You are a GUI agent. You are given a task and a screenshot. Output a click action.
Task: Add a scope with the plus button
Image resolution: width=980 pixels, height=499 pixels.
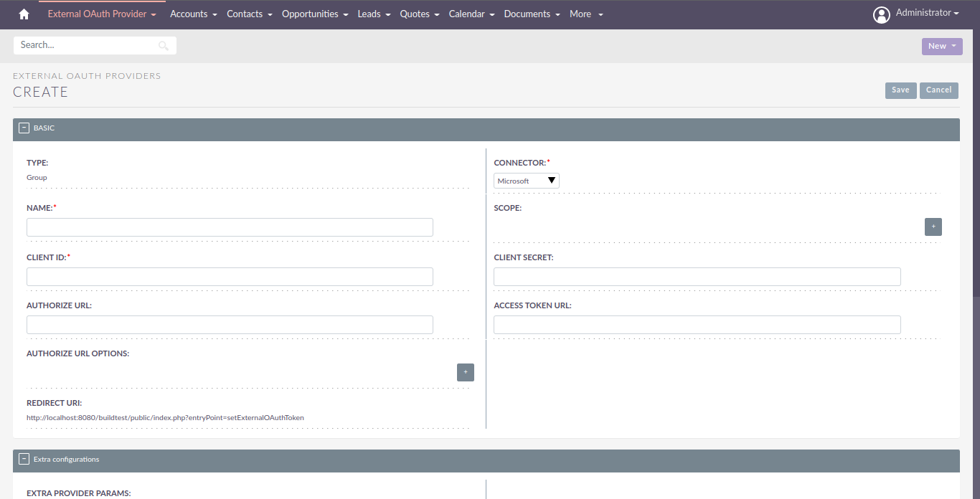click(933, 227)
